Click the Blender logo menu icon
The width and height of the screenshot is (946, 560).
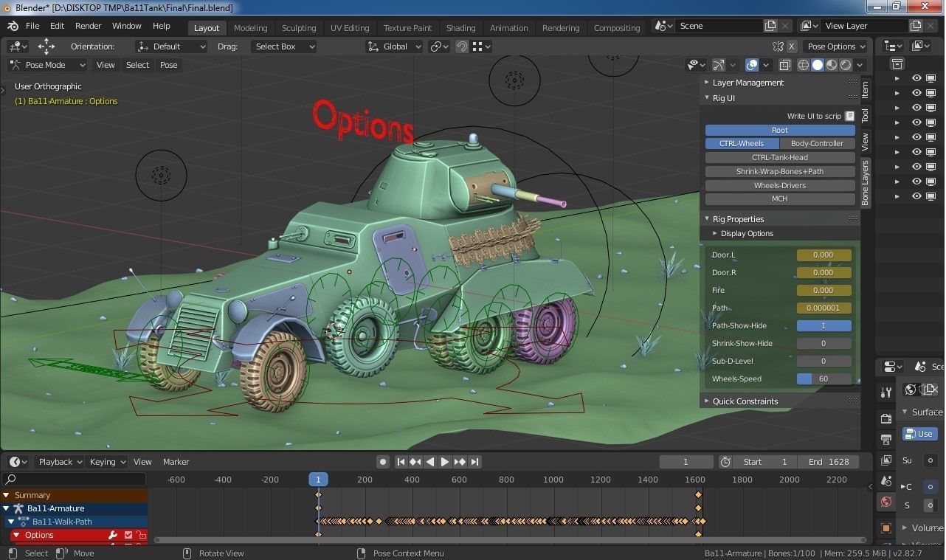(13, 26)
